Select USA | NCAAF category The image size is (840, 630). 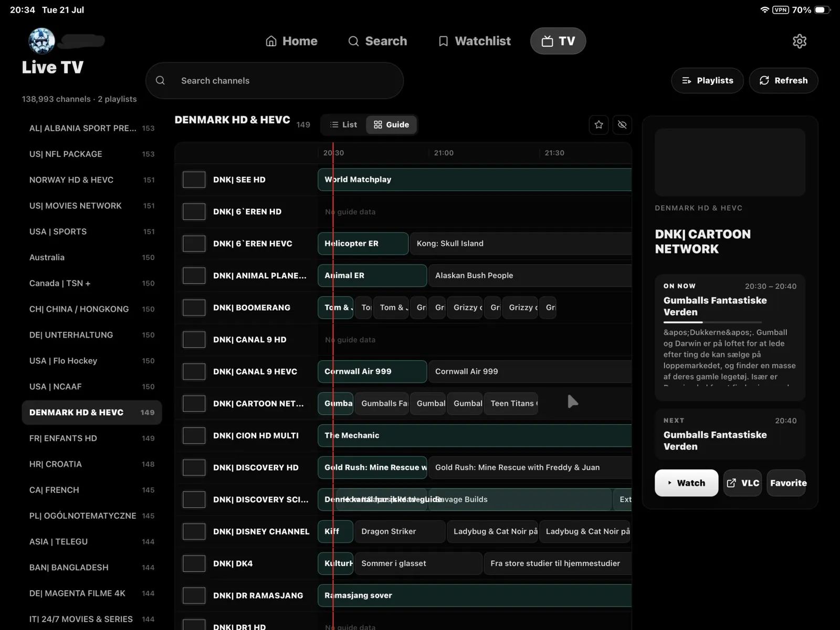[92, 386]
